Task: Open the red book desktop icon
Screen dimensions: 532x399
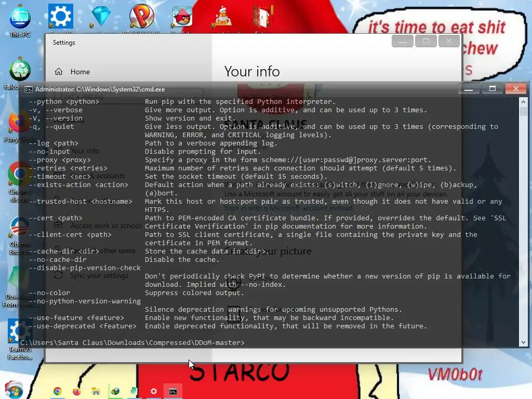Action: [x=263, y=16]
